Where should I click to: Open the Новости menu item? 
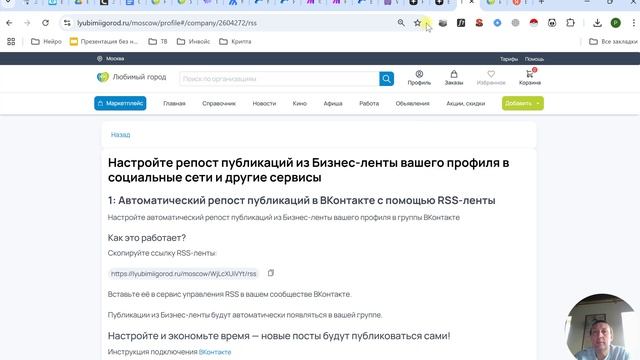(264, 104)
